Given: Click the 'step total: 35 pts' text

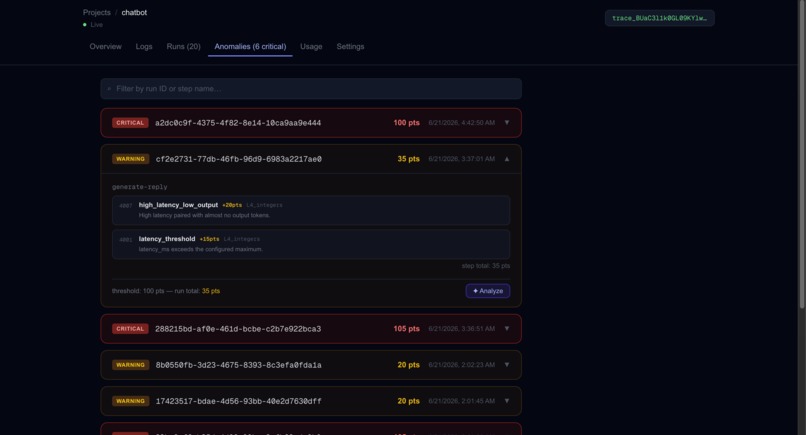Looking at the screenshot, I should point(486,266).
